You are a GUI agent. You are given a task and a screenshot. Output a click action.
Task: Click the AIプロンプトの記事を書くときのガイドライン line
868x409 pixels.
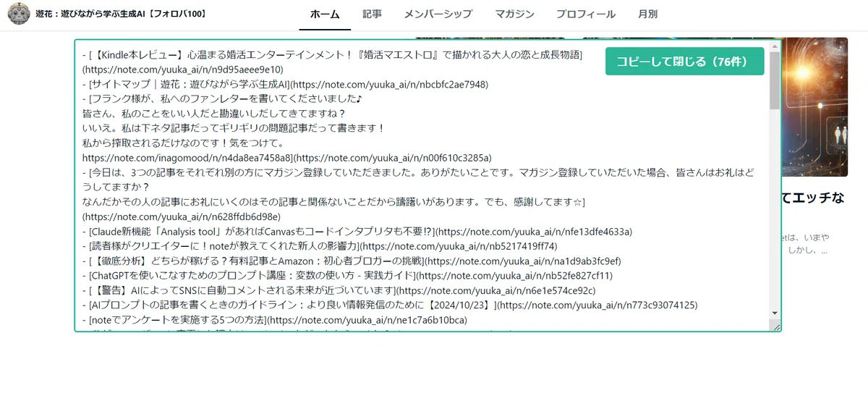pos(390,305)
